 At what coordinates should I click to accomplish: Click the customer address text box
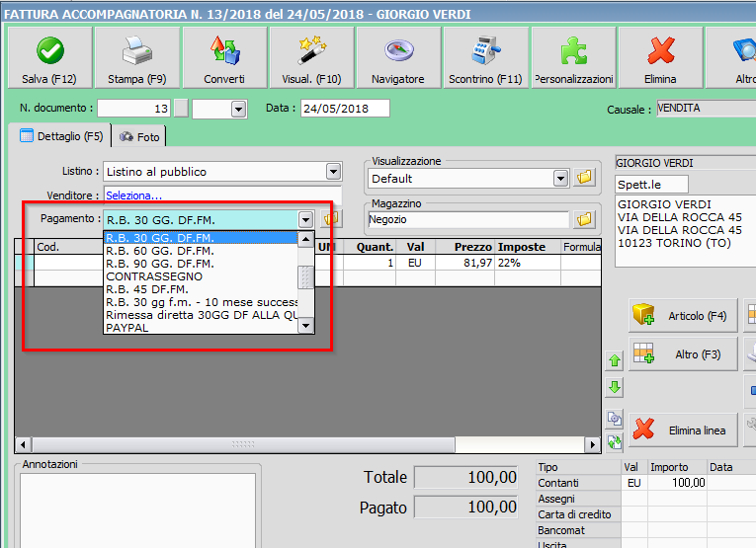click(686, 231)
